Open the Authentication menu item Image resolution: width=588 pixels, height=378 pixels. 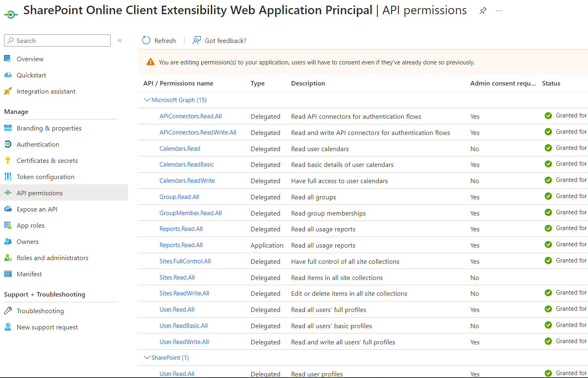click(x=38, y=144)
